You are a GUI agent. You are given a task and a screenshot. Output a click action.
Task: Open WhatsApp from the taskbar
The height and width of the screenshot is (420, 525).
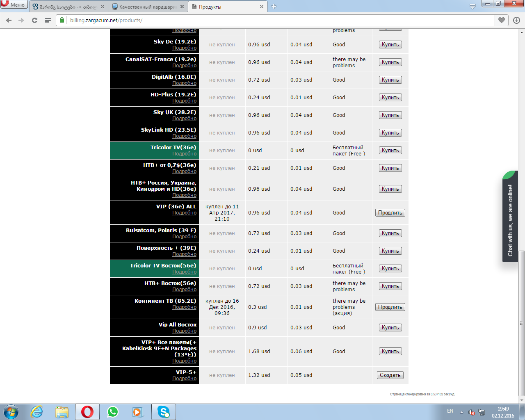pyautogui.click(x=113, y=412)
